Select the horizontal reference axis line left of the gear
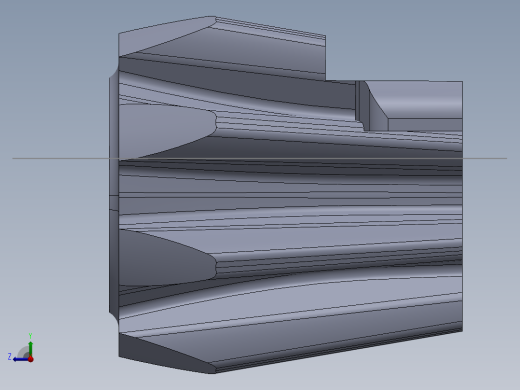Viewport: 520px width, 390px height. click(x=61, y=158)
